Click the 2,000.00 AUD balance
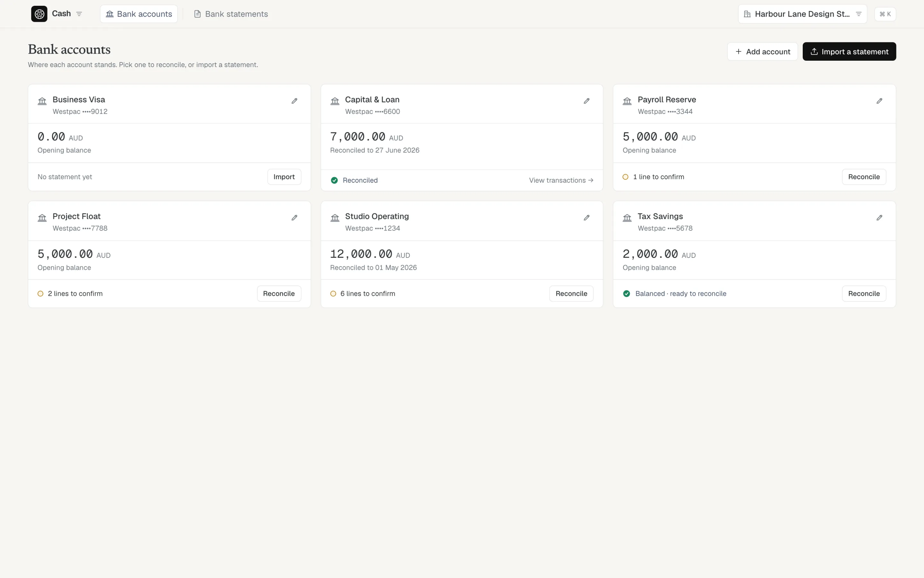924x578 pixels. [x=659, y=254]
